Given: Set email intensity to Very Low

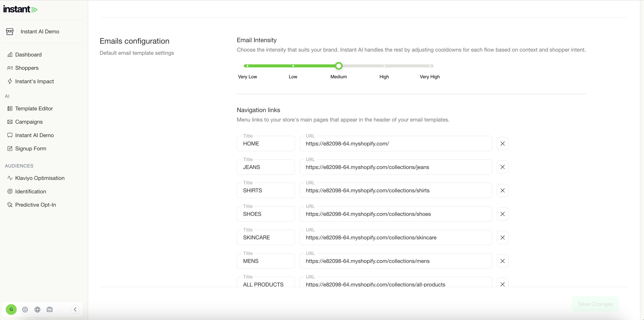Looking at the screenshot, I should coord(247,66).
